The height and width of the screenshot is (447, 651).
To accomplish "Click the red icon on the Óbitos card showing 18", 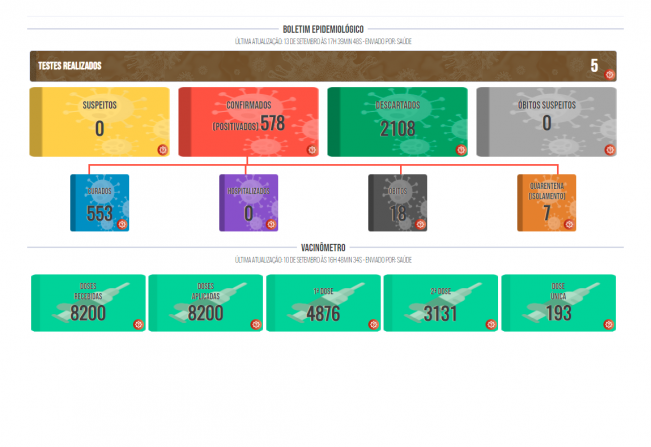I will (420, 224).
